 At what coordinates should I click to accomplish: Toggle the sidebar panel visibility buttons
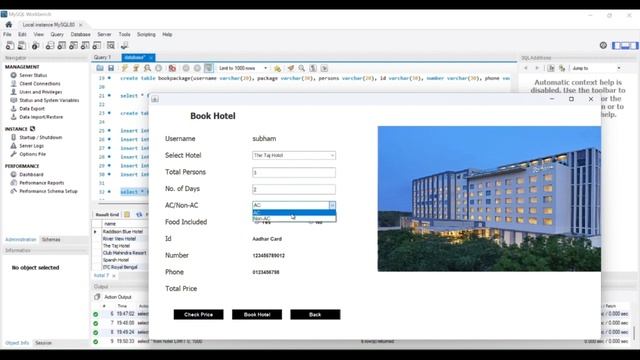[x=624, y=45]
